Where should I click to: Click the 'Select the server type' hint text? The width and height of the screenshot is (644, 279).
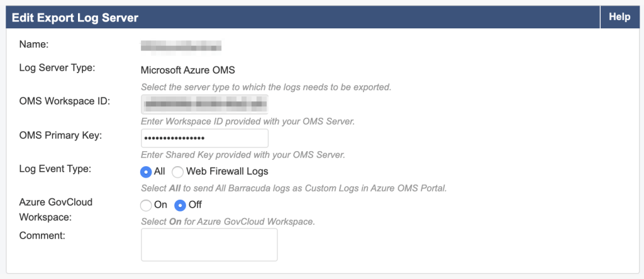266,87
